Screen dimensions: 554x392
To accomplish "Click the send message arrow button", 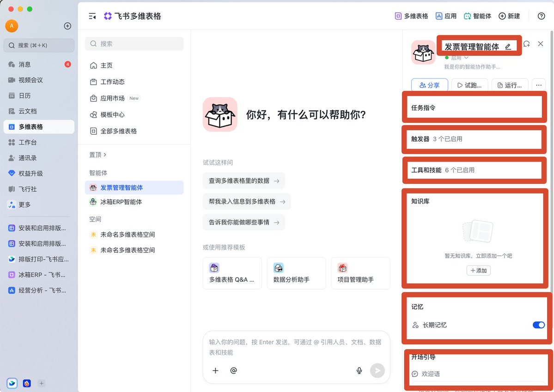I will click(x=377, y=370).
